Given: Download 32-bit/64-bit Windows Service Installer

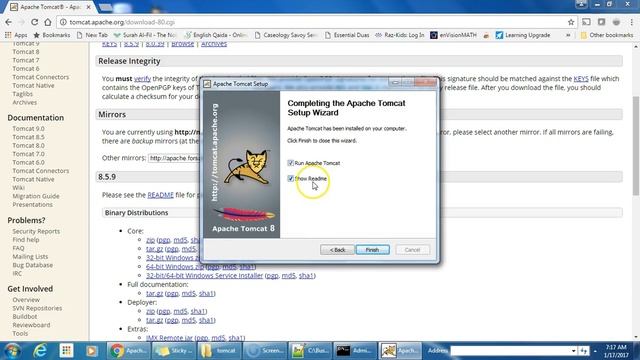Looking at the screenshot, I should [204, 276].
